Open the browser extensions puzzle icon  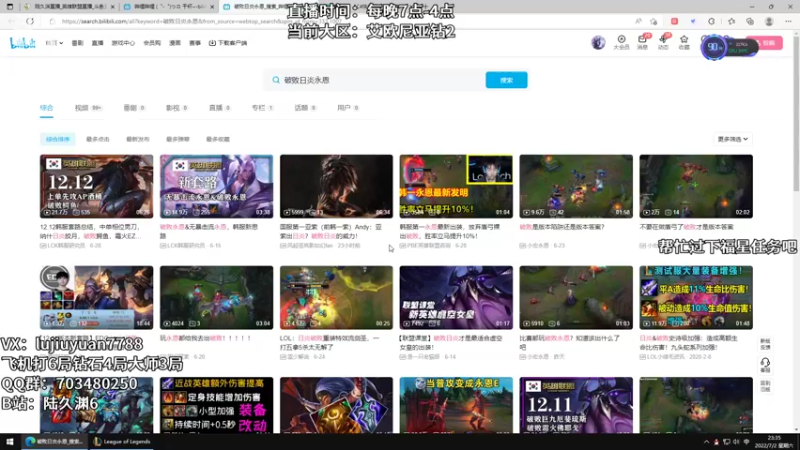point(712,21)
